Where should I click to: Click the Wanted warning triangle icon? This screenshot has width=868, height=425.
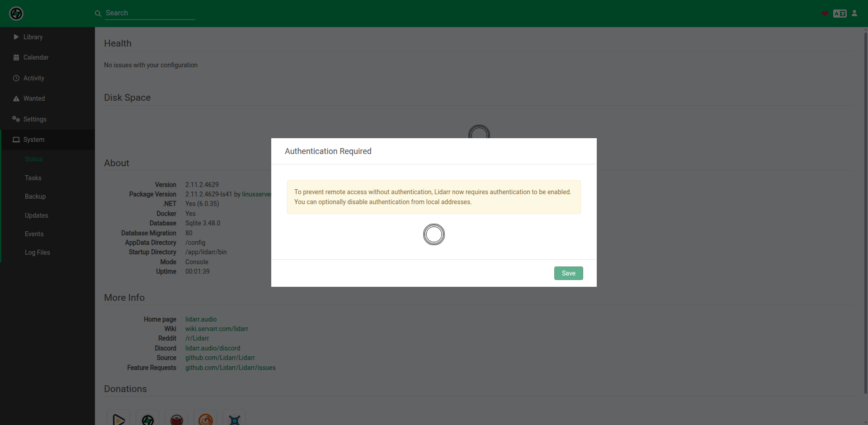[16, 98]
